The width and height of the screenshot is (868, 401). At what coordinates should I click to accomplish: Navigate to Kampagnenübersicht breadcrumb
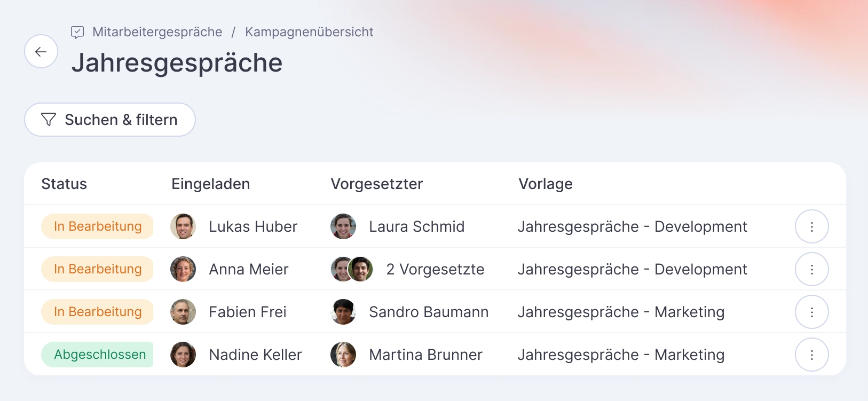(x=309, y=32)
